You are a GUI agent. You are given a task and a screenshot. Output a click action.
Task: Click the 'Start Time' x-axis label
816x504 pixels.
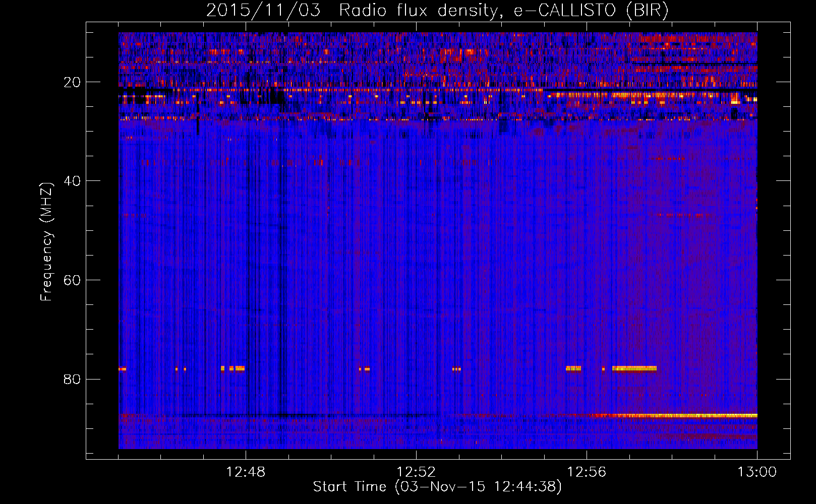349,486
